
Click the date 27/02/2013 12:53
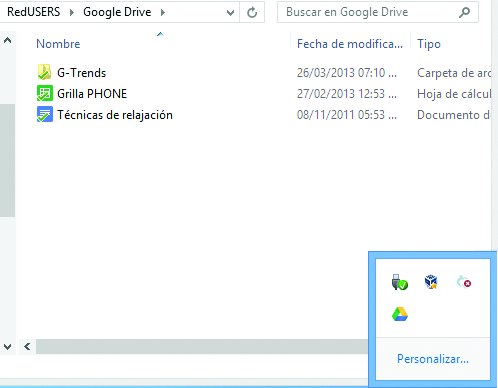coord(347,94)
